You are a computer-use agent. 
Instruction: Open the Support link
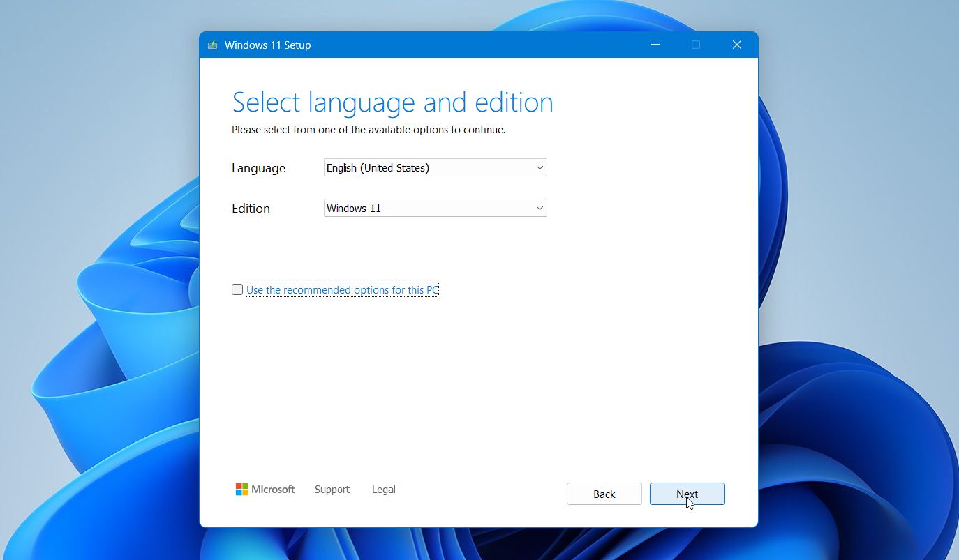332,490
